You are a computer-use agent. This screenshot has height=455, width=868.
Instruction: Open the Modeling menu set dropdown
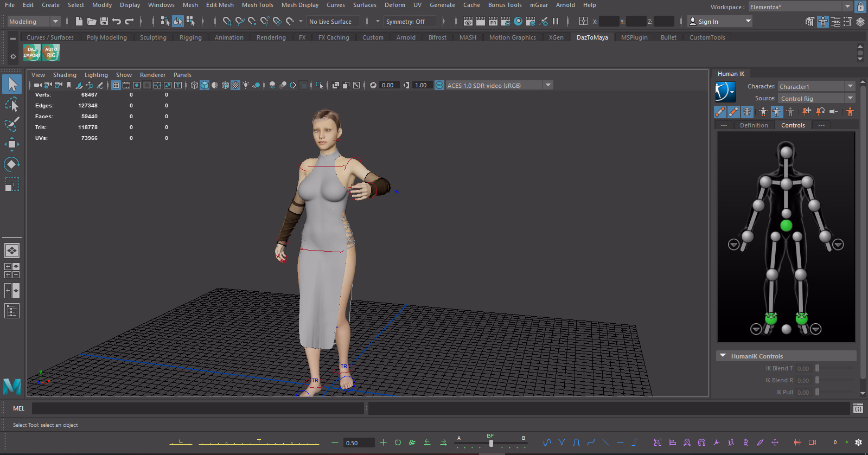point(55,22)
